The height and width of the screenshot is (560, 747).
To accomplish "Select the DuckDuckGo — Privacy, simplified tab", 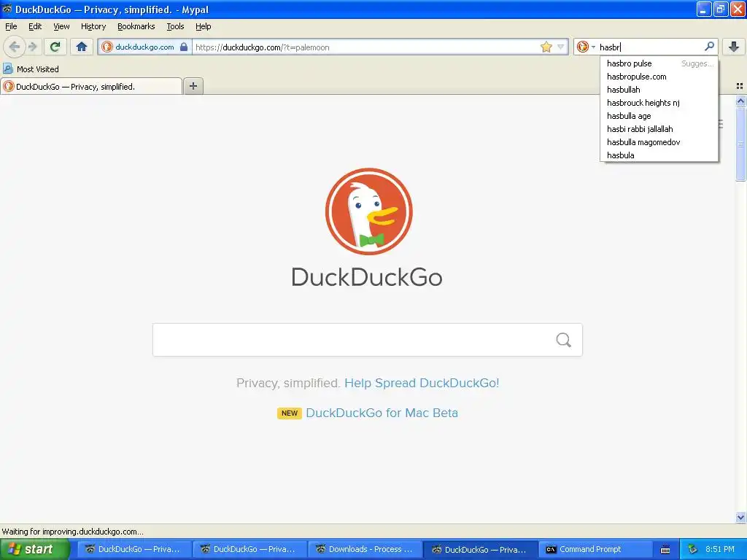I will [x=91, y=86].
